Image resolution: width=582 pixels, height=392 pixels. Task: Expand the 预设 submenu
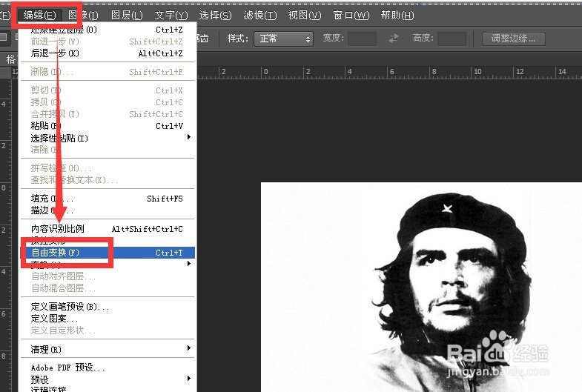pyautogui.click(x=108, y=379)
